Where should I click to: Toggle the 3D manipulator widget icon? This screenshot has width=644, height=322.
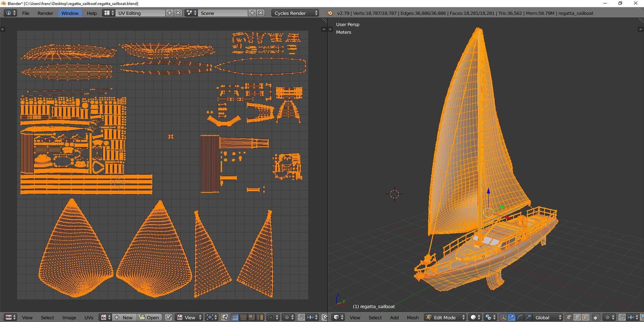click(x=503, y=317)
